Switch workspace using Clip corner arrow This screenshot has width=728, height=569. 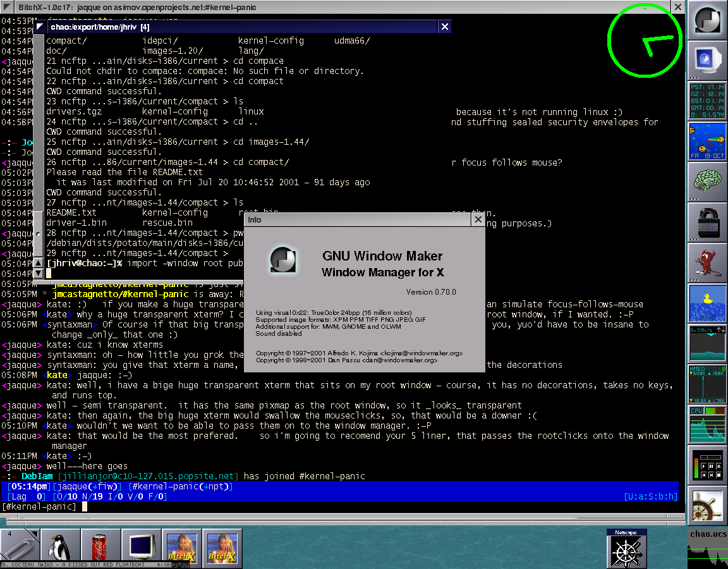[x=35, y=534]
